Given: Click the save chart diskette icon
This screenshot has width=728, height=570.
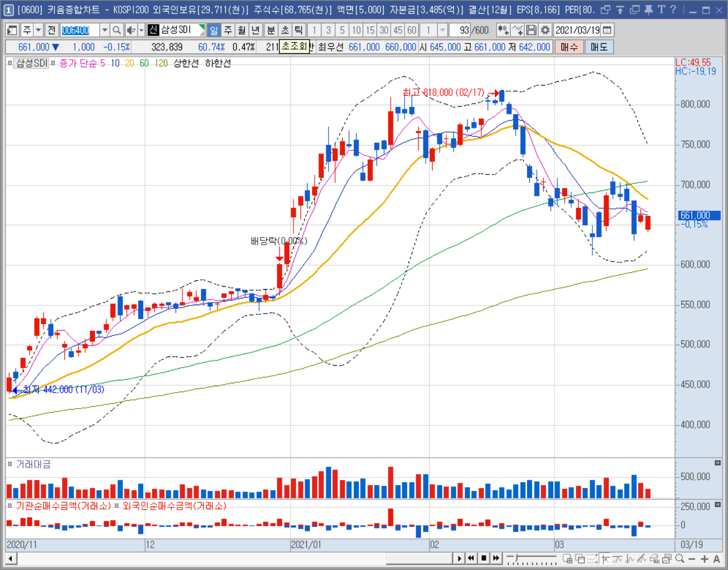Looking at the screenshot, I should point(531,30).
